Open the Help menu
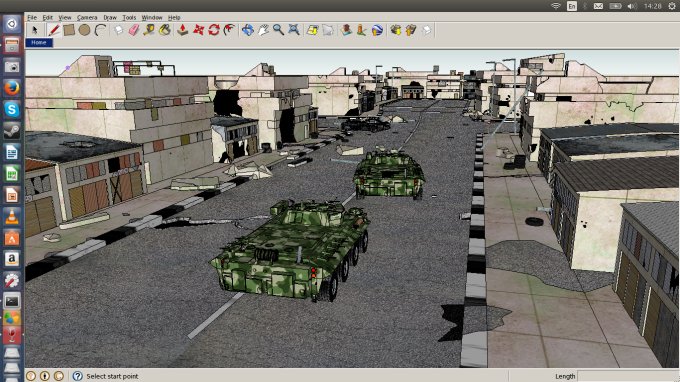680x382 pixels. coord(174,18)
